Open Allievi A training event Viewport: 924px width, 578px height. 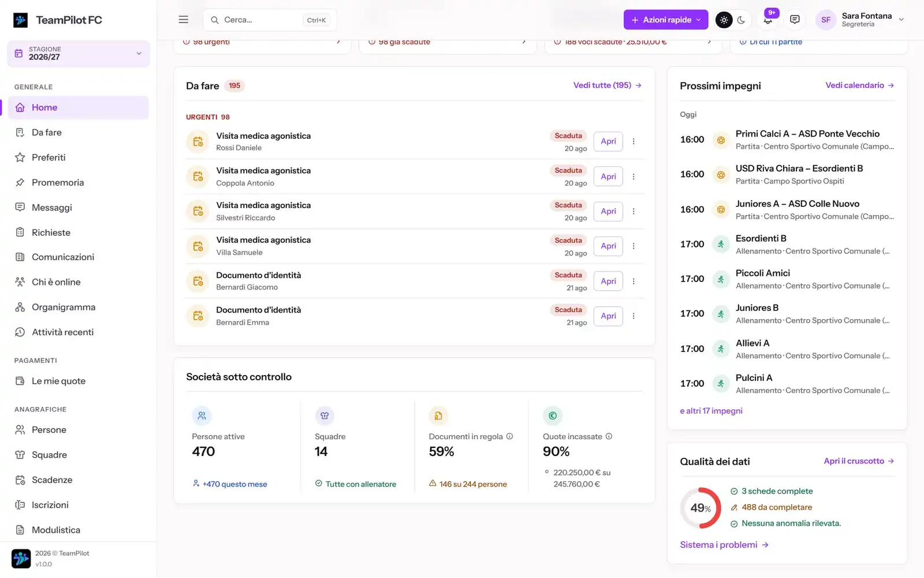787,349
